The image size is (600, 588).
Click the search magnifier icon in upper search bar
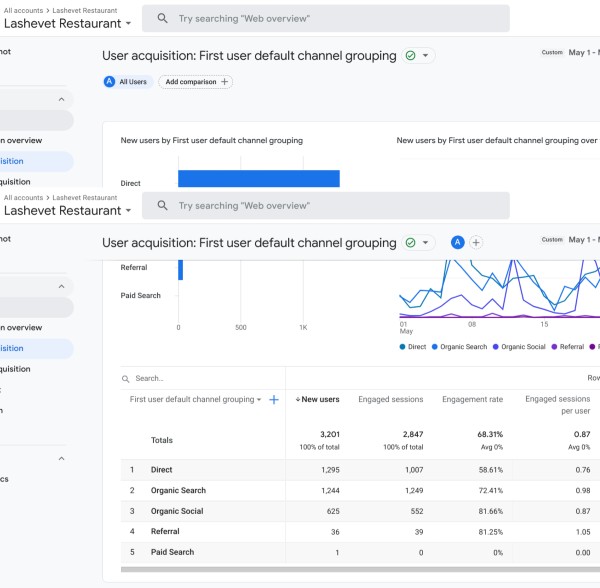click(162, 18)
